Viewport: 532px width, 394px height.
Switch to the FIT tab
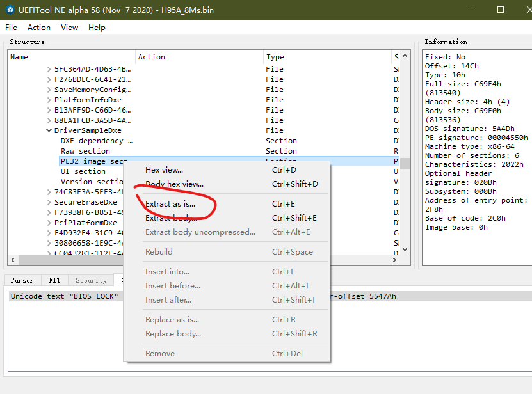[54, 280]
